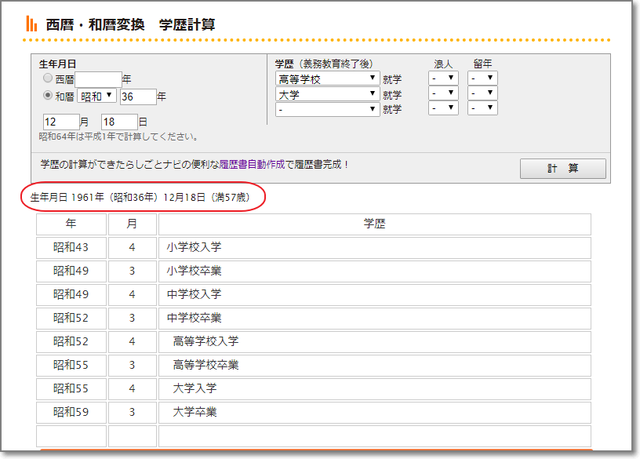Select the 和暦 radio button

coord(47,96)
